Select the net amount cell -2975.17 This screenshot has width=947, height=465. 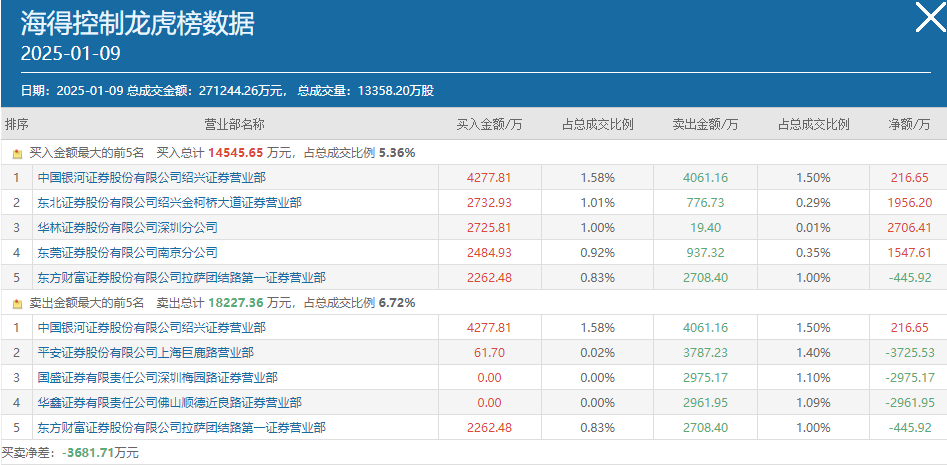[910, 377]
